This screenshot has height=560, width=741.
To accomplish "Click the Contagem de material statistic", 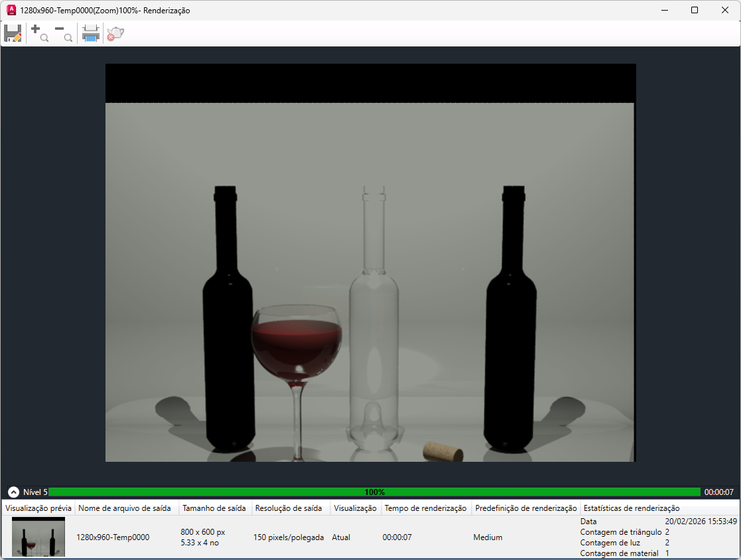I will 619,553.
